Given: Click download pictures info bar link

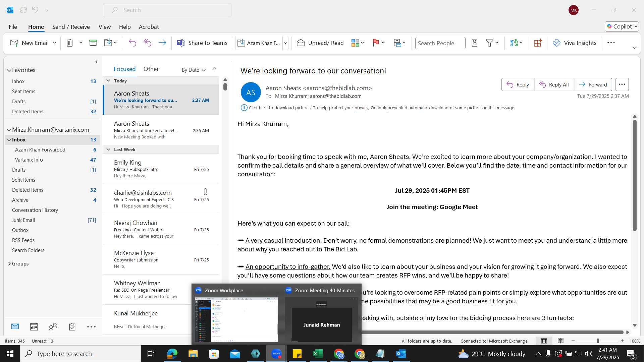Looking at the screenshot, I should (382, 108).
